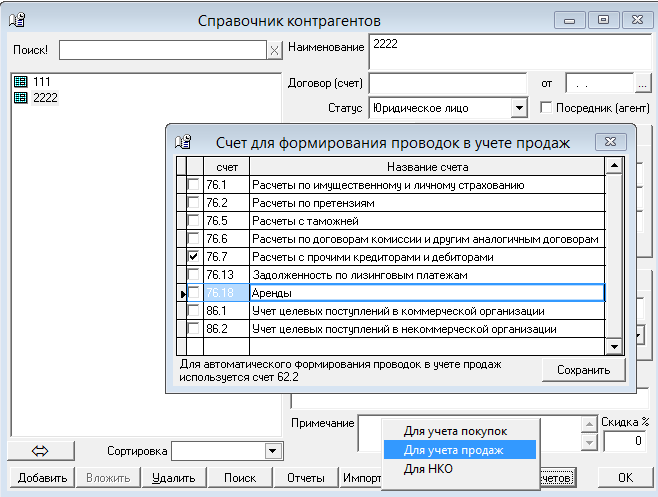Viewport: 658px width, 497px height.
Task: Click the 'счет' column header
Action: coord(227,167)
